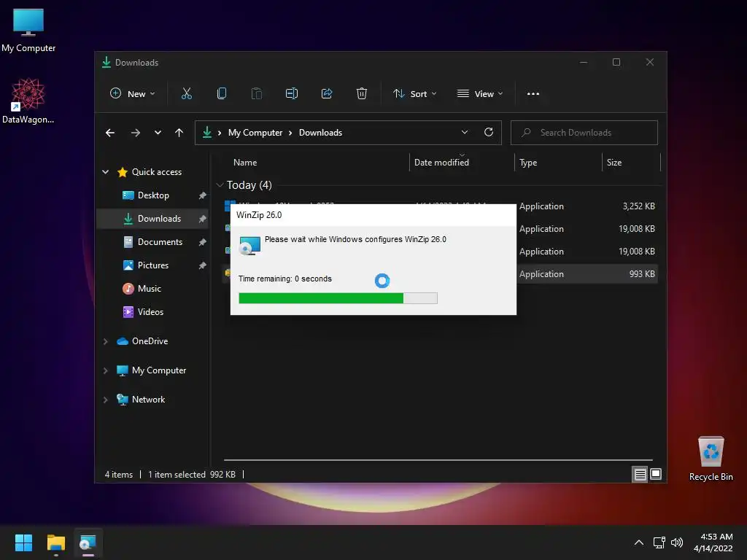Collapse the Today (4) group
Image resolution: width=747 pixels, height=560 pixels.
click(220, 184)
